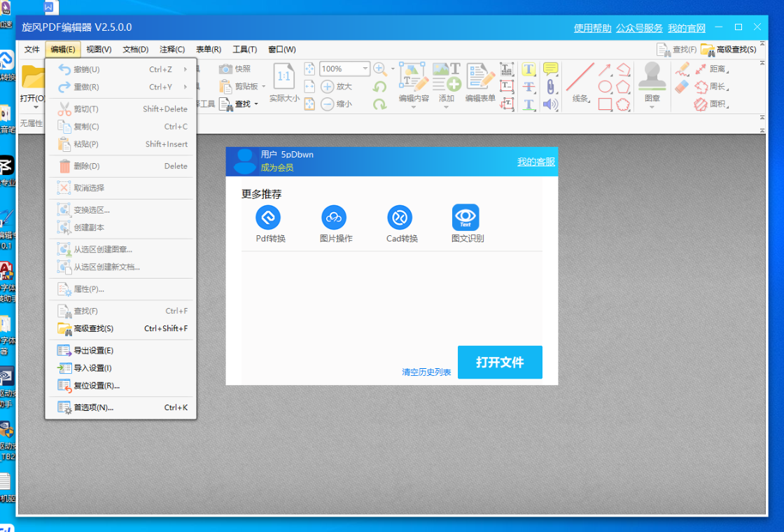The width and height of the screenshot is (784, 532).
Task: Expand the 查找 toolbar dropdown arrow
Action: pos(256,104)
